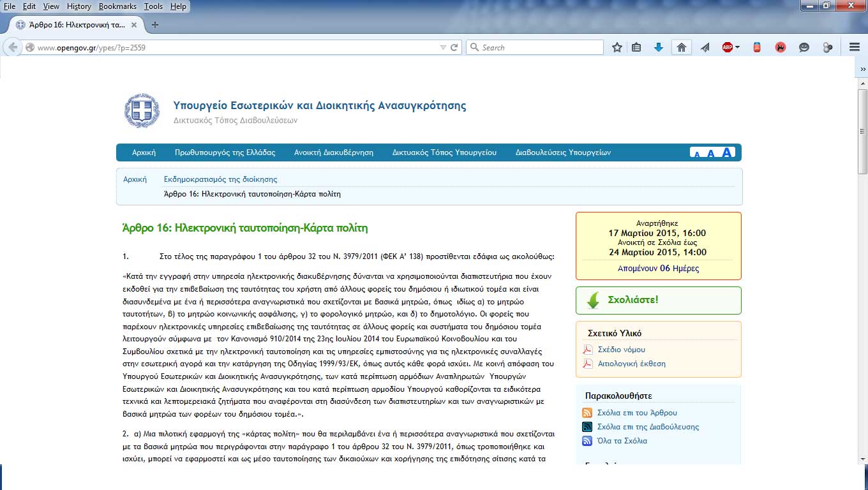
Task: Open the Bookmarks menu
Action: coord(117,6)
